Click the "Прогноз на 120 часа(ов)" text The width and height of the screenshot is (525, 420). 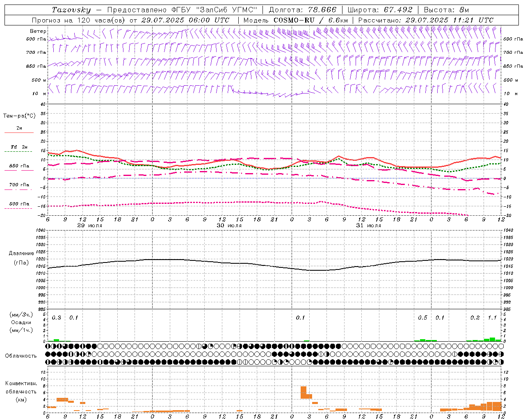point(79,20)
